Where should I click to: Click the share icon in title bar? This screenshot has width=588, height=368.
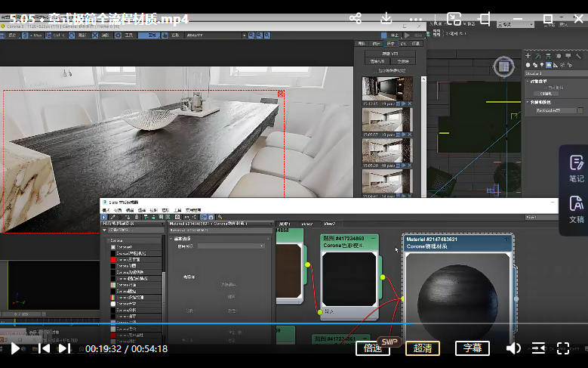(356, 18)
